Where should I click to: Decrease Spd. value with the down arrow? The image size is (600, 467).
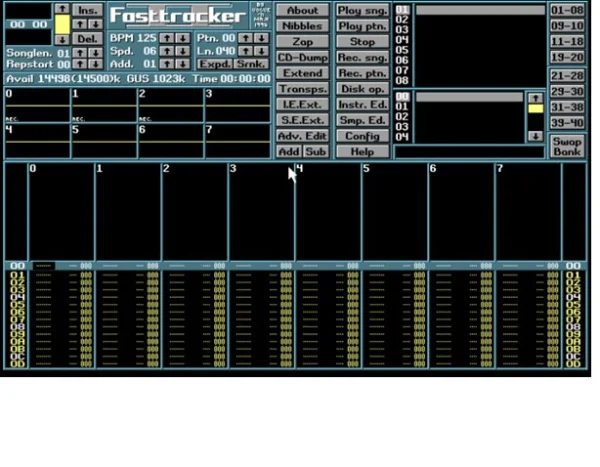point(180,51)
